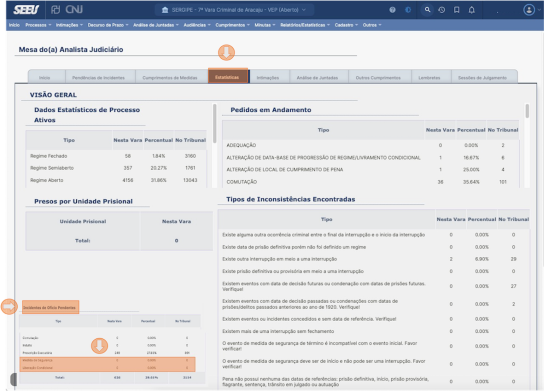Open the help question mark icon
This screenshot has height=391, width=544.
[x=392, y=10]
